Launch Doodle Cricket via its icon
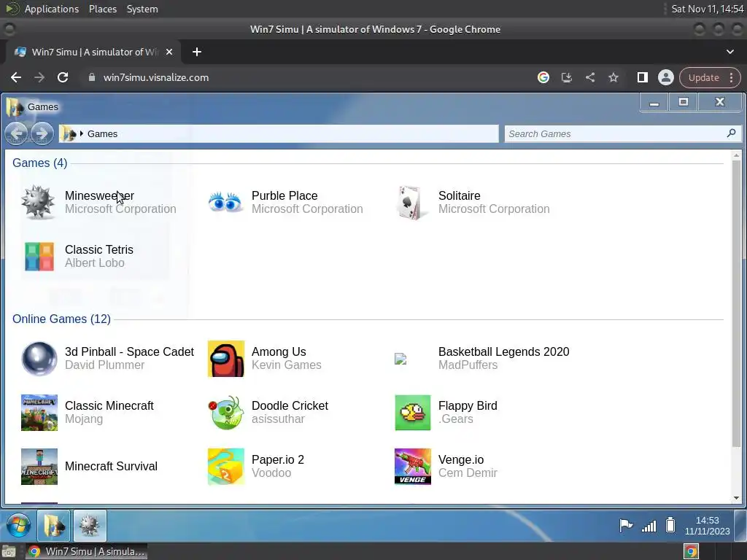This screenshot has width=747, height=560. (226, 413)
